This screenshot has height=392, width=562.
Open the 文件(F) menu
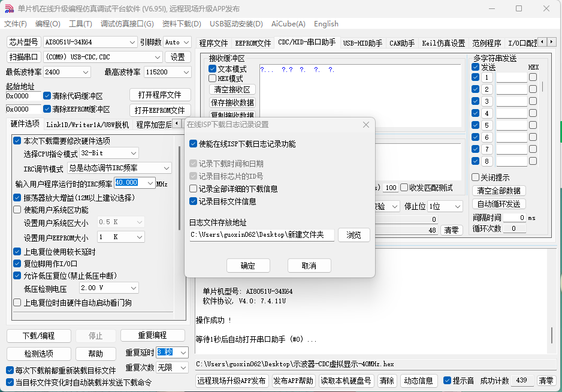pos(16,24)
